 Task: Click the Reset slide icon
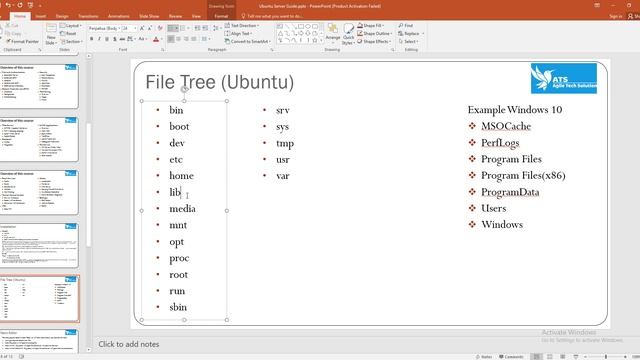point(62,33)
